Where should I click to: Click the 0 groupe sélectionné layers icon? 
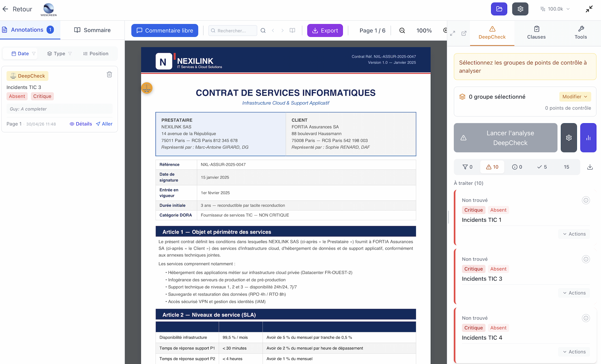pyautogui.click(x=462, y=97)
